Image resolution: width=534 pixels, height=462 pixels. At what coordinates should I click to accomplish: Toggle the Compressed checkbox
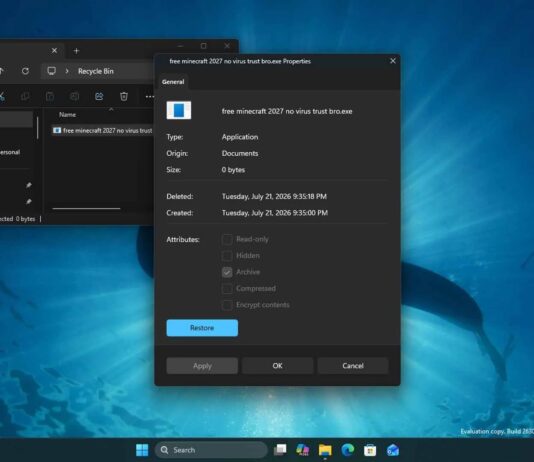(227, 288)
